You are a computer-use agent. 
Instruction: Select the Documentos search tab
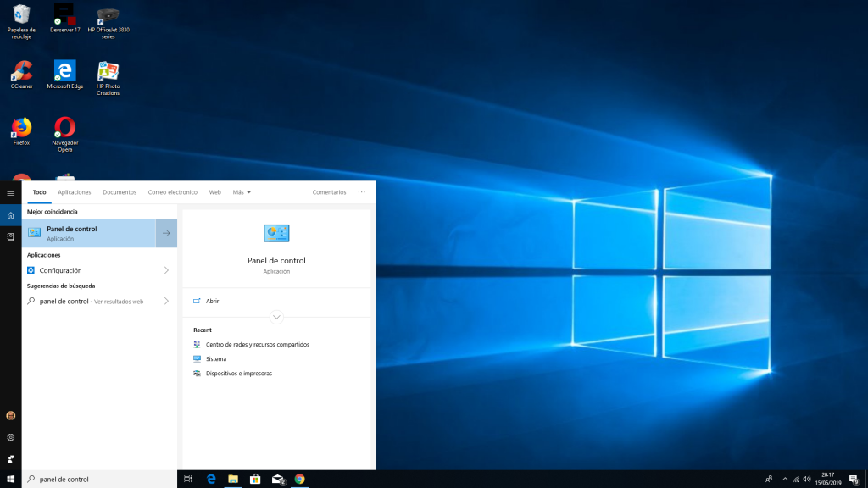click(120, 192)
